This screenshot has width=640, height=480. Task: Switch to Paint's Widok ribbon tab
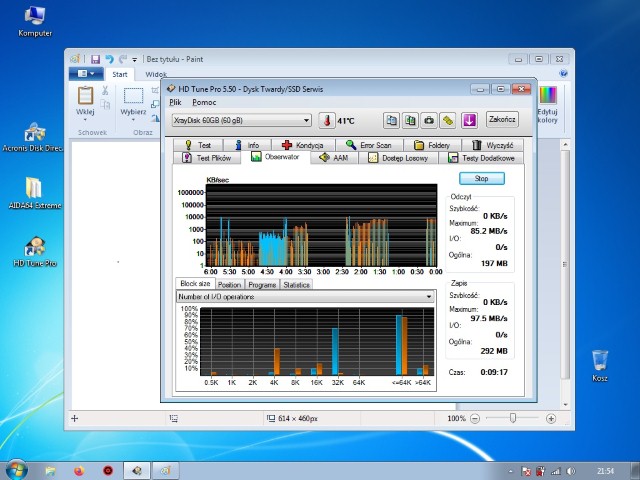tap(156, 74)
